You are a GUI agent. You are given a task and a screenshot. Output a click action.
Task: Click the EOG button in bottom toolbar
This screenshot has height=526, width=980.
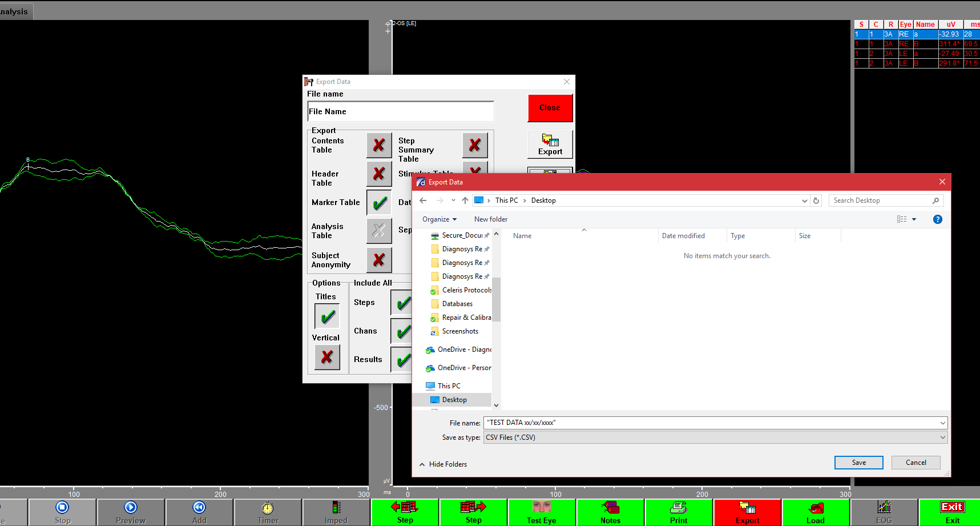(884, 512)
